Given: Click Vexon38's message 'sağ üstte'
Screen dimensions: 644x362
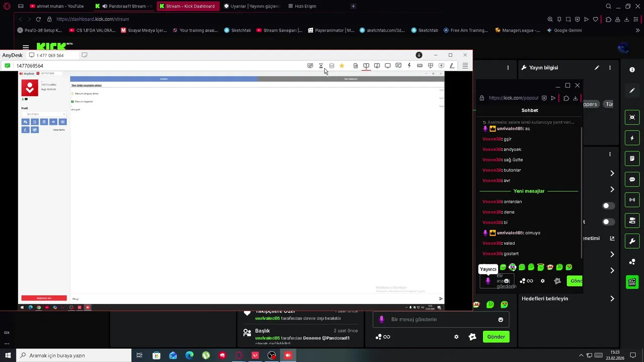Looking at the screenshot, I should tap(513, 160).
